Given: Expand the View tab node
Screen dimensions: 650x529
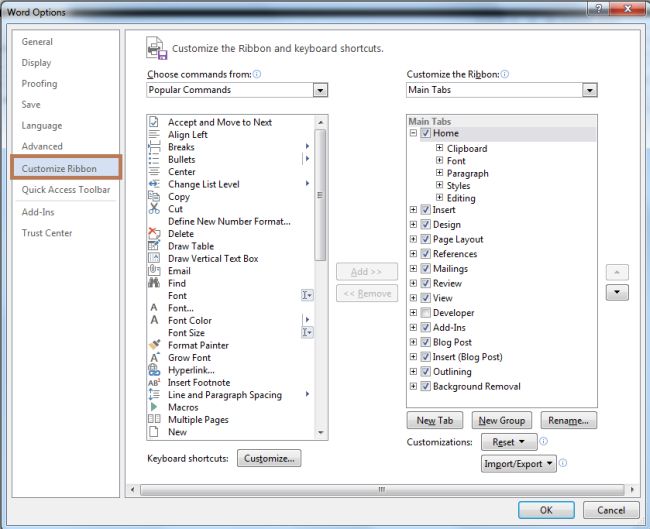Looking at the screenshot, I should (413, 298).
